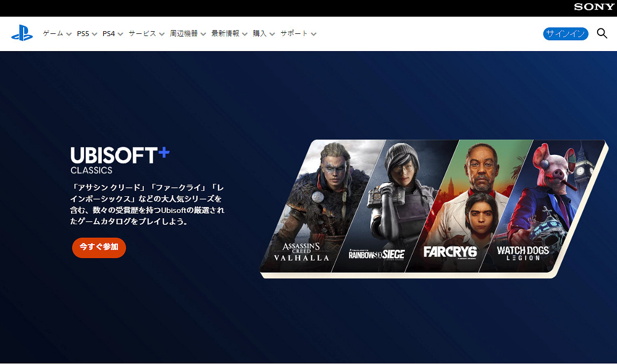The height and width of the screenshot is (364, 617).
Task: Click the UBISOFT+ CLASSICS logo
Action: [x=118, y=159]
